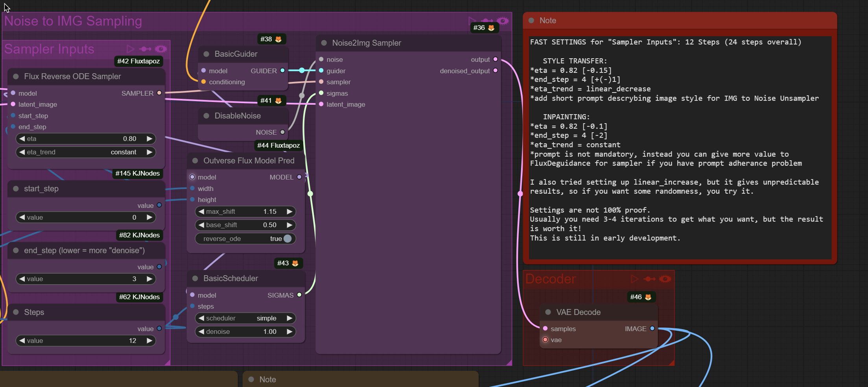
Task: Click the #44 Fluxtapoz badge
Action: pos(278,145)
